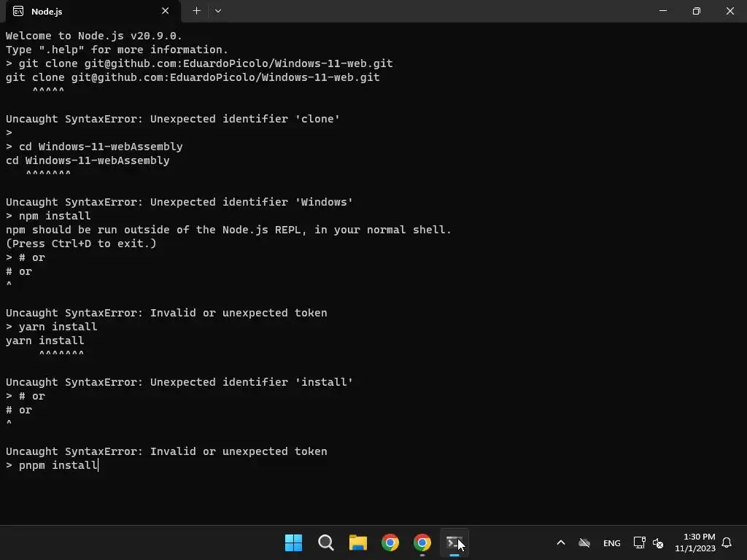Show hidden system tray icons
Viewport: 747px width, 560px height.
pyautogui.click(x=561, y=542)
